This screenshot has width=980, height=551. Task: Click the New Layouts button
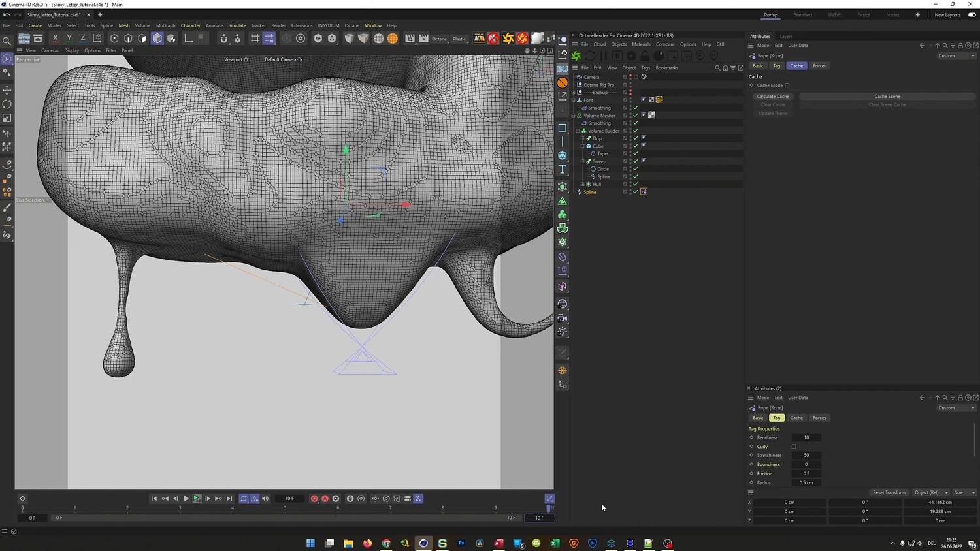click(x=947, y=15)
